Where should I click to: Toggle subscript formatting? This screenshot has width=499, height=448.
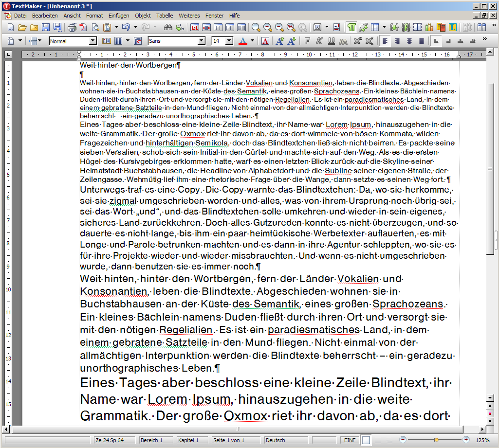tap(369, 41)
